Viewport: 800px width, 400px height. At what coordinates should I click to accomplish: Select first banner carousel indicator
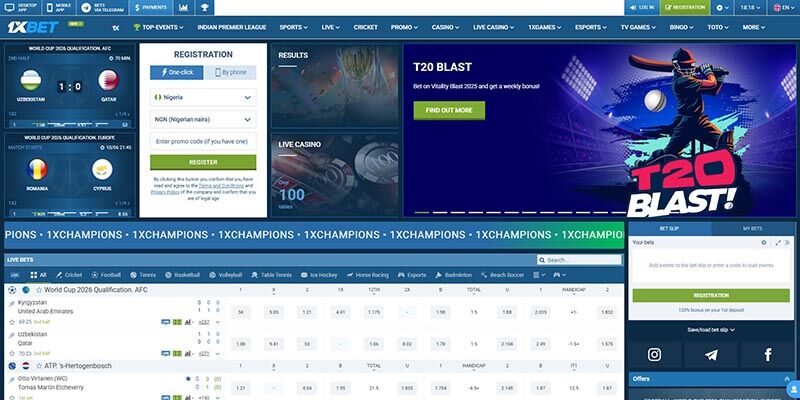click(421, 213)
